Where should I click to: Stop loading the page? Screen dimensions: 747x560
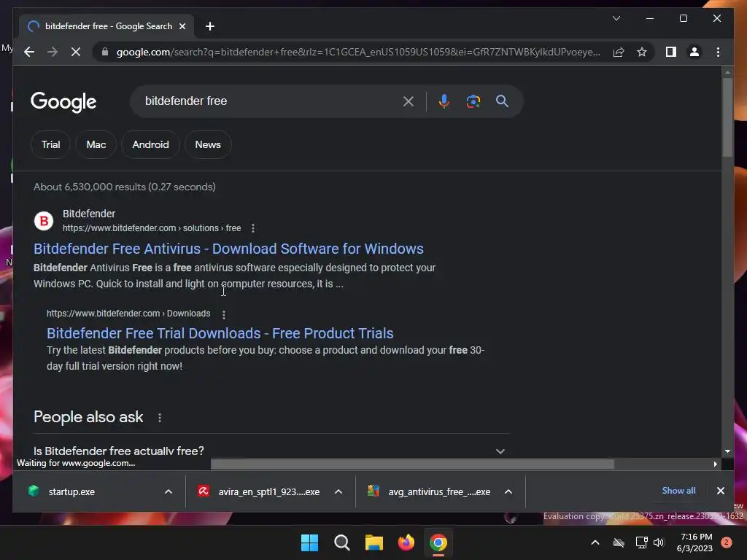pos(76,52)
